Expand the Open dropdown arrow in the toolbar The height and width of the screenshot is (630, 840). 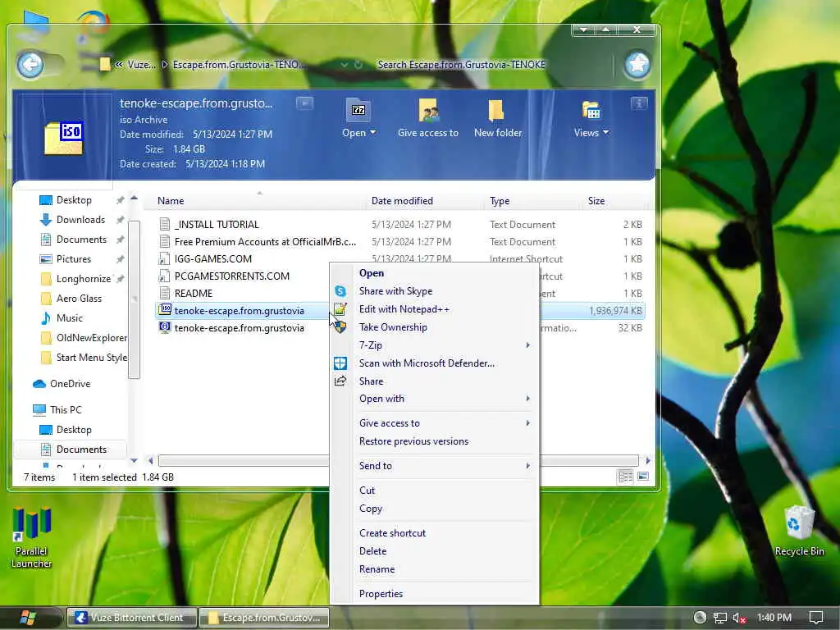[373, 132]
